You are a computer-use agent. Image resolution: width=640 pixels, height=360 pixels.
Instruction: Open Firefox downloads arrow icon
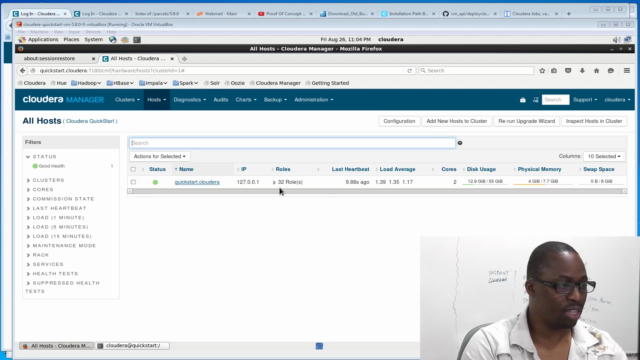[582, 71]
